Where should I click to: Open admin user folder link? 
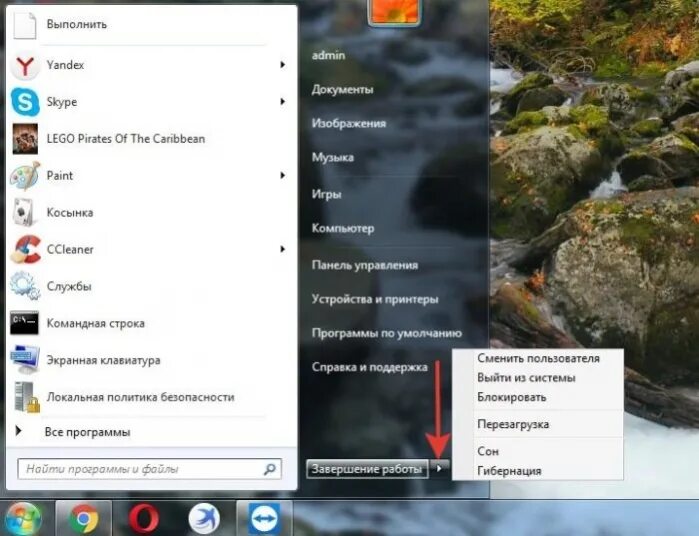[329, 55]
